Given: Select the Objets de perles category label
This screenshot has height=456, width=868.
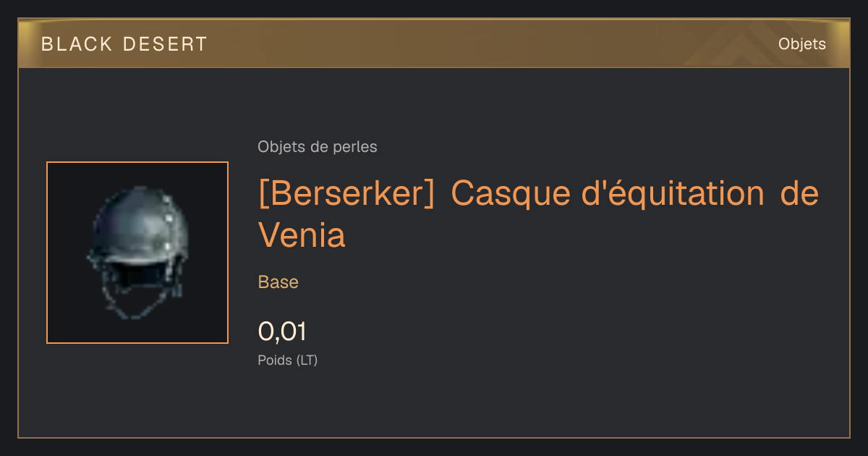Looking at the screenshot, I should point(318,147).
